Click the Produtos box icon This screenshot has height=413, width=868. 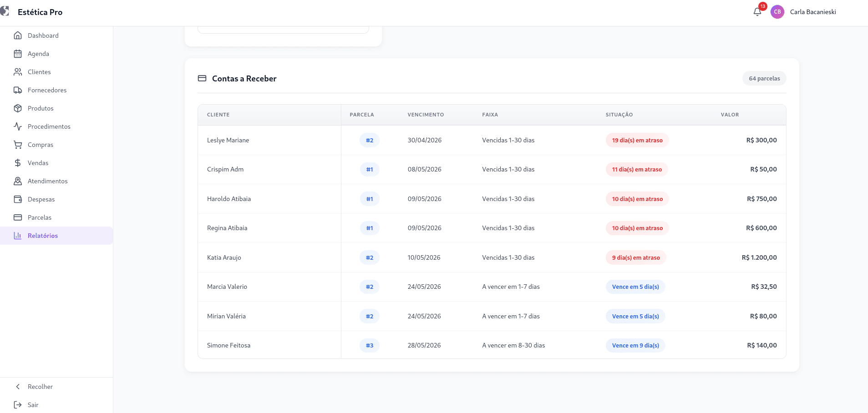click(18, 108)
